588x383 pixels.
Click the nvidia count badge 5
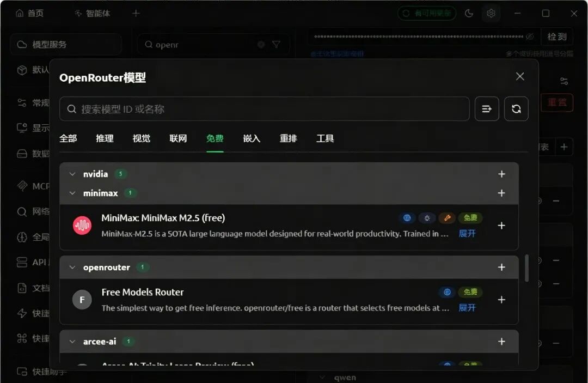coord(121,174)
